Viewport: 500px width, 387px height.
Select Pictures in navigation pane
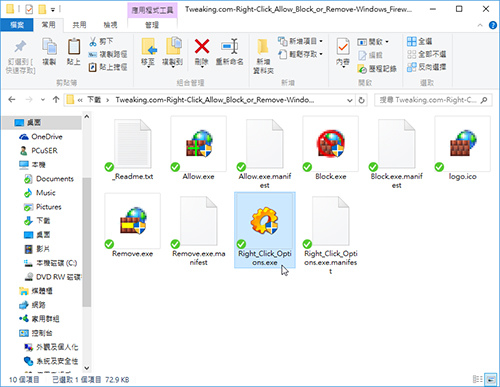42,207
